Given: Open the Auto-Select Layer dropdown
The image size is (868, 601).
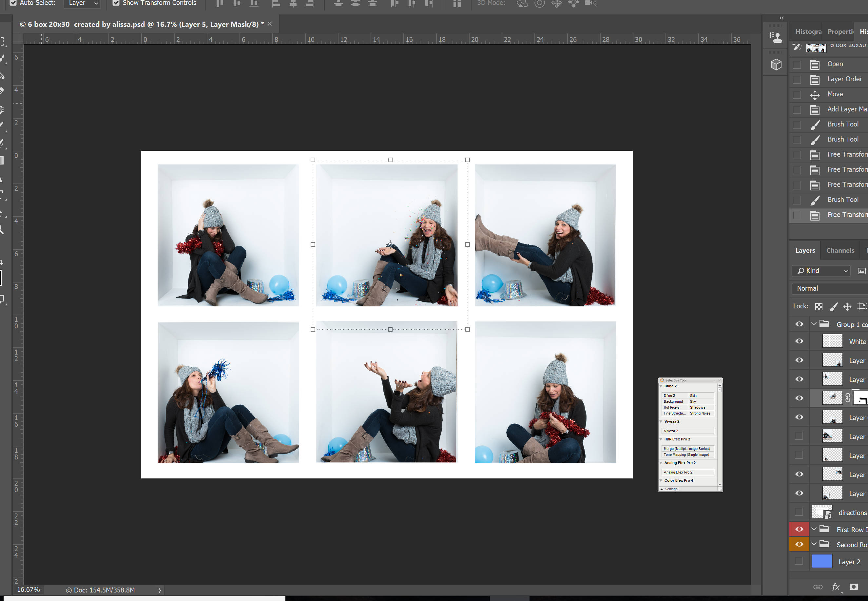Looking at the screenshot, I should [82, 3].
